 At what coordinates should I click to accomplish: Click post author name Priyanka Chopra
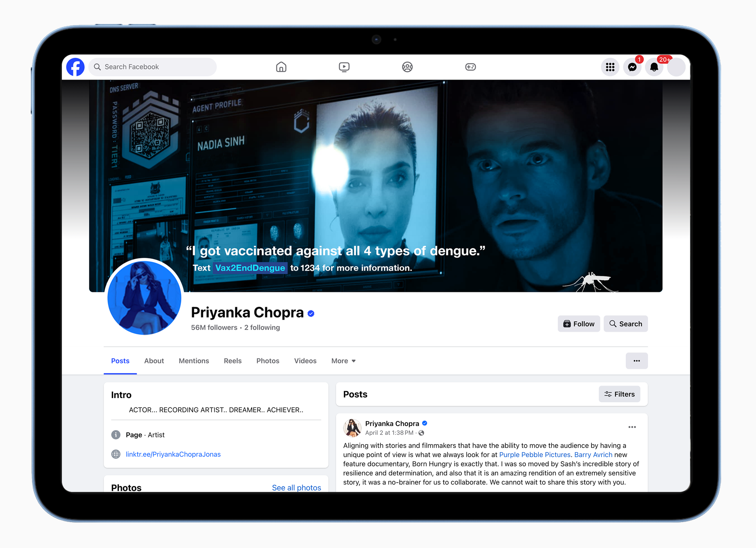392,423
